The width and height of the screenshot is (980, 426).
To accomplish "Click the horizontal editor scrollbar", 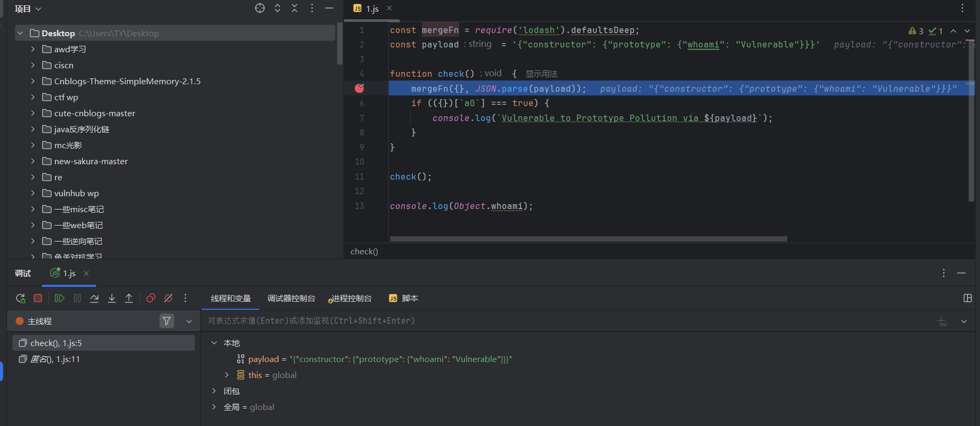I will (589, 239).
